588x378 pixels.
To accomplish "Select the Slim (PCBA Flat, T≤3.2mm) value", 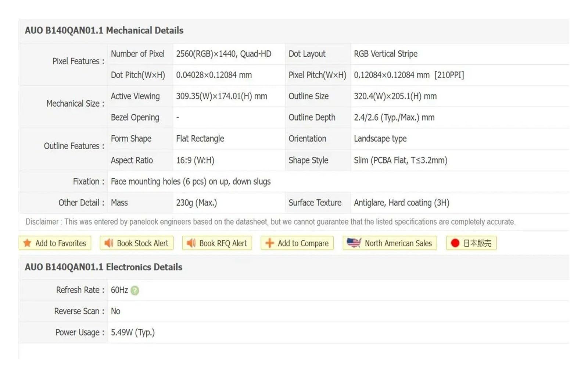I will coord(401,160).
